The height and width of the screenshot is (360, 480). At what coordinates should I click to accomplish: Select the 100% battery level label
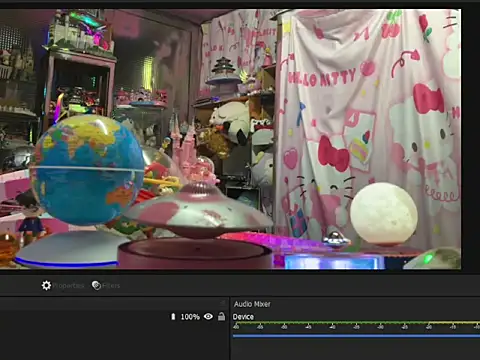click(190, 317)
